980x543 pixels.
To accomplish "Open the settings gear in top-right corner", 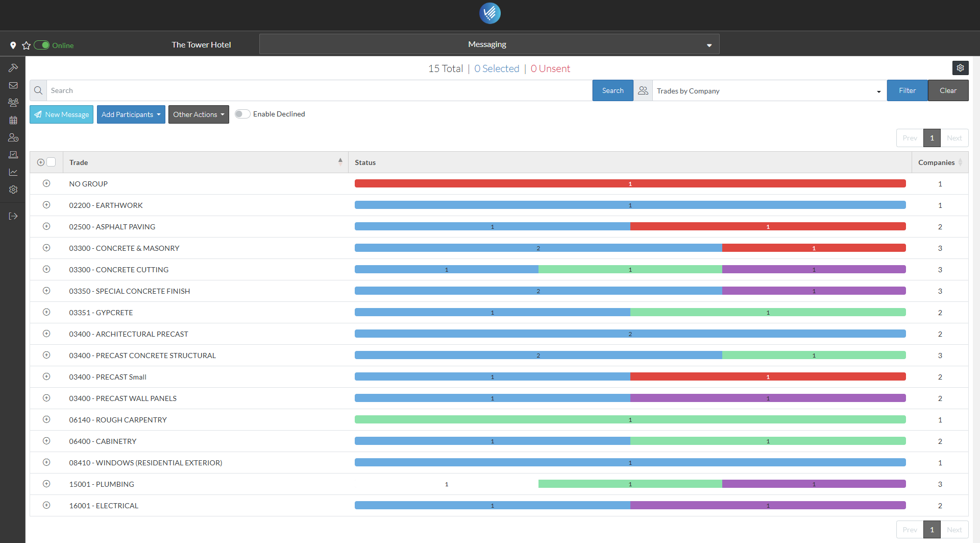I will [961, 67].
